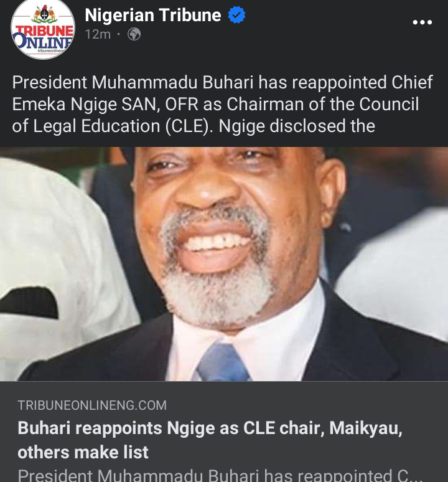Tap headline line 'others make list'
The image size is (448, 482).
(x=83, y=453)
